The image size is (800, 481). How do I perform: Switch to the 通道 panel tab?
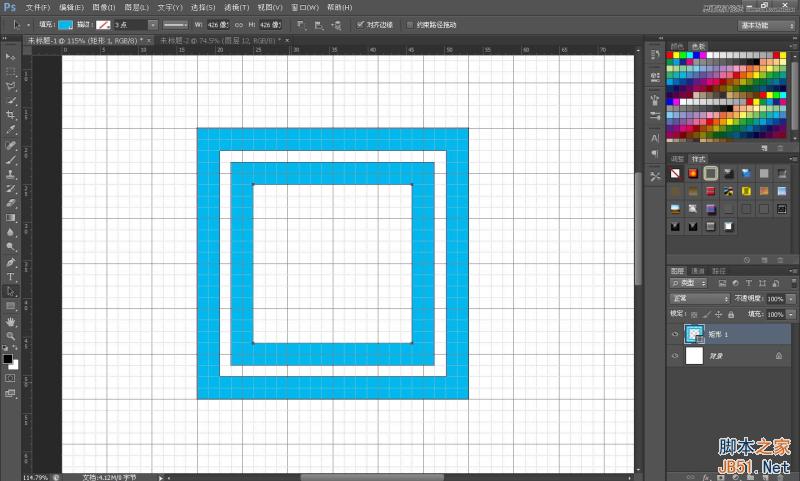click(x=697, y=271)
